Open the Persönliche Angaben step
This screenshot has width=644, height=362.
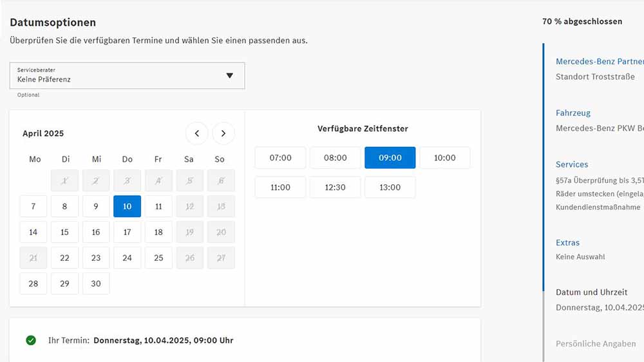(x=596, y=344)
